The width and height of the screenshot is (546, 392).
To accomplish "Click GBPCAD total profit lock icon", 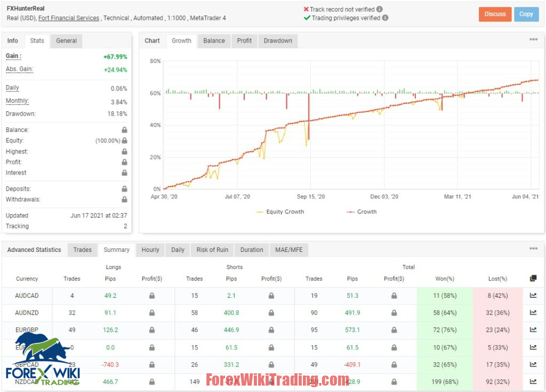I will pos(394,364).
